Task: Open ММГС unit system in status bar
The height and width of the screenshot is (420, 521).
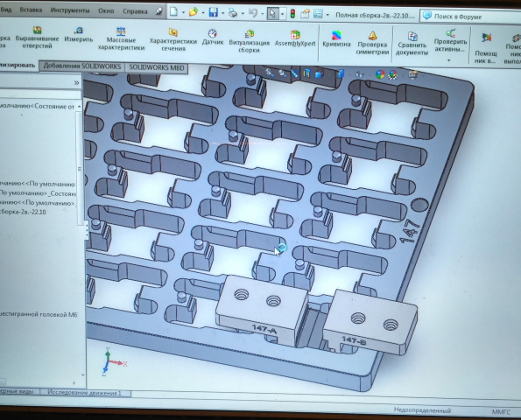Action: click(x=501, y=412)
